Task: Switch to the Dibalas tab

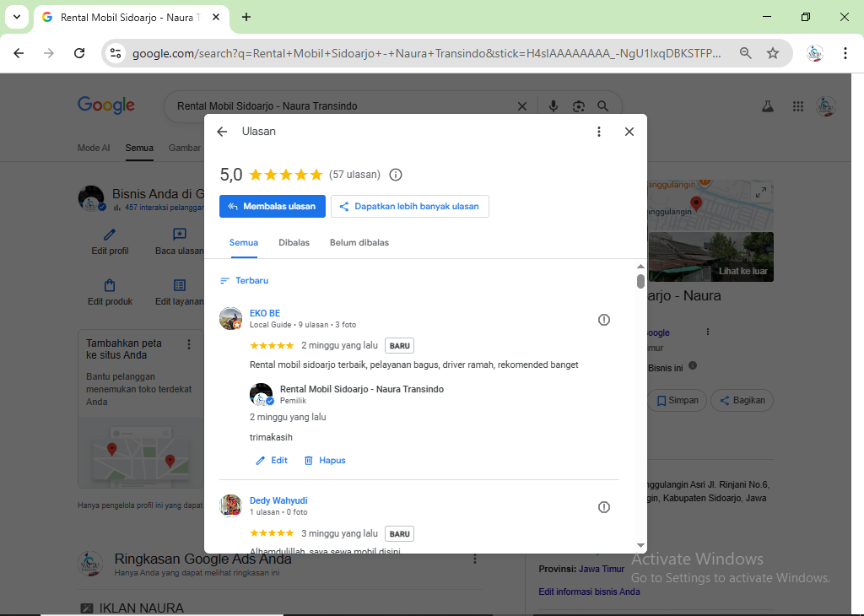Action: pos(294,242)
